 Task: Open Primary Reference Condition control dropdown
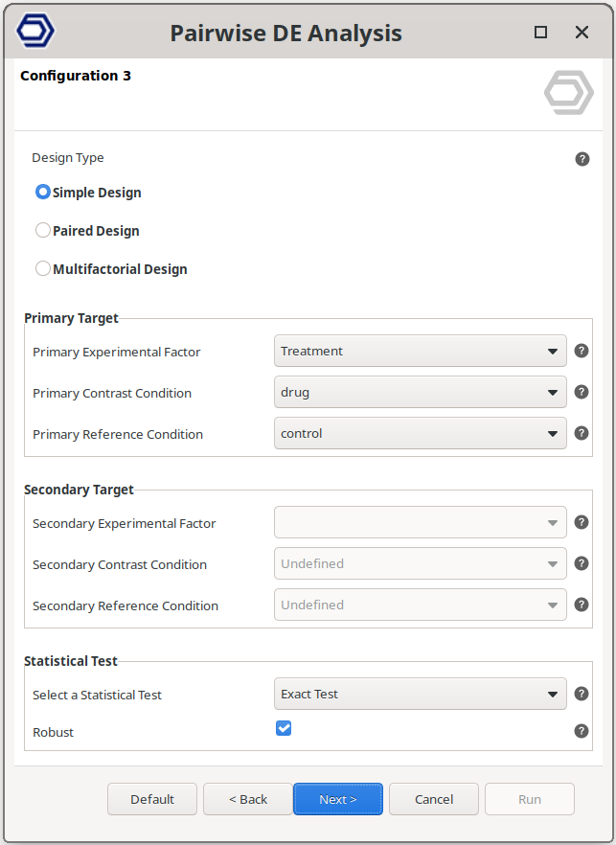coord(420,434)
